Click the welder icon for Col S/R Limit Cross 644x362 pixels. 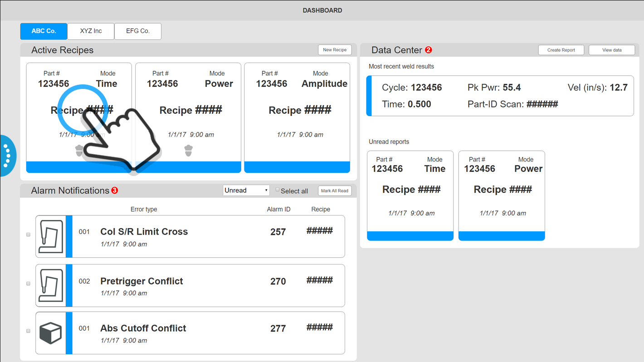point(51,236)
